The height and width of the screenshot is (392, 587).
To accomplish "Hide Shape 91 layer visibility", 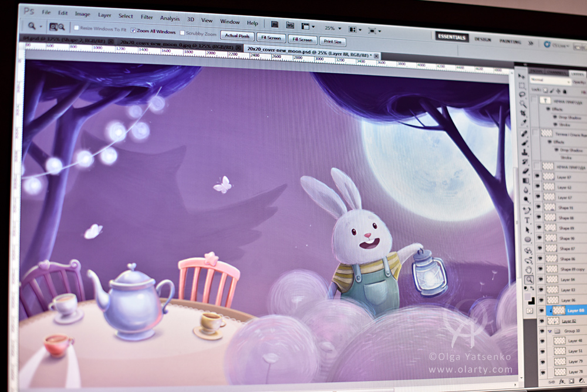I will pos(538,207).
